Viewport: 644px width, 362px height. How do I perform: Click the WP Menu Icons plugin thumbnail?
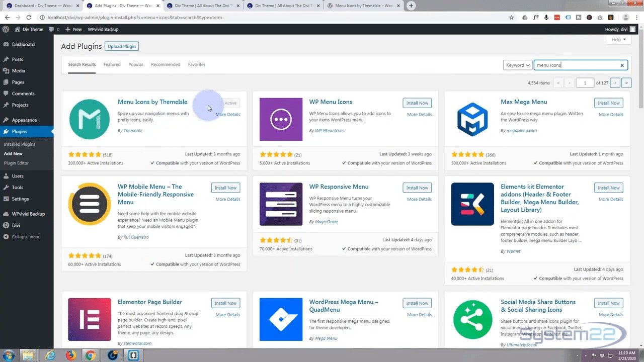281,119
